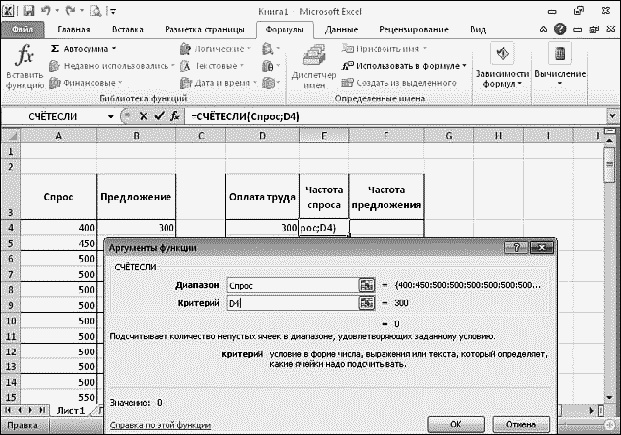Click into the Диапазон input field
Viewport: 621px width, 435px height.
(290, 284)
